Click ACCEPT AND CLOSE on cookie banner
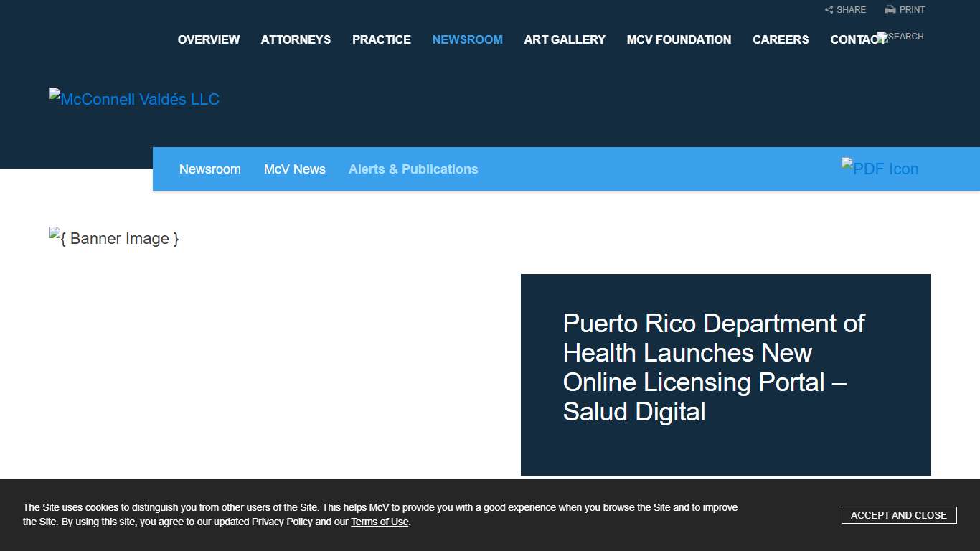Screen dimensions: 980x551 point(899,514)
